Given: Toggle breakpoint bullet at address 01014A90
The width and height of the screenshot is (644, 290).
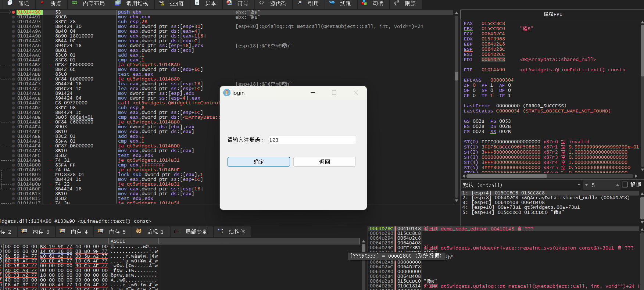Looking at the screenshot, I should (14, 12).
